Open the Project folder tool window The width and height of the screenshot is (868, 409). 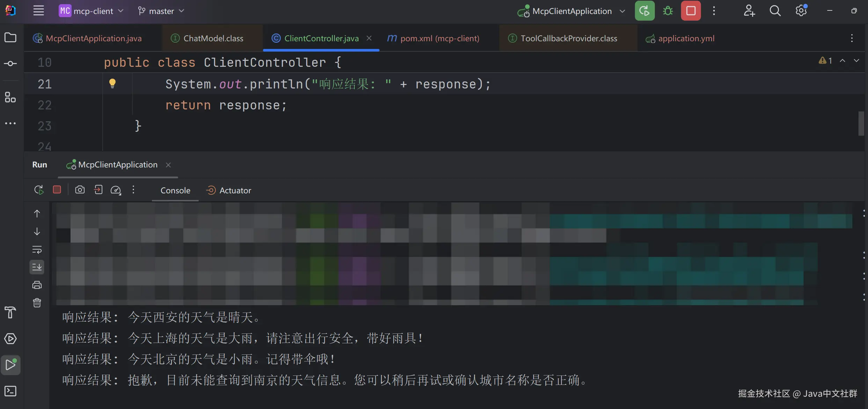coord(10,37)
